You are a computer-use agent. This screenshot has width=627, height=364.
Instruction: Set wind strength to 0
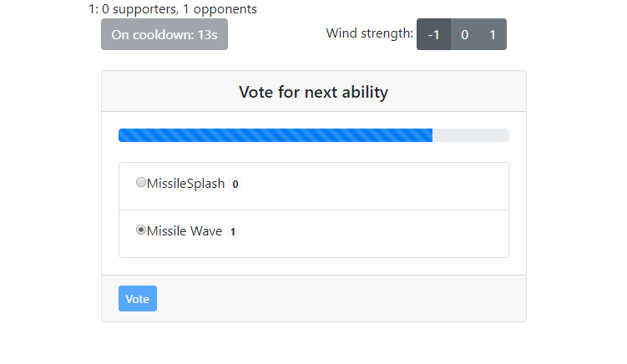tap(464, 34)
